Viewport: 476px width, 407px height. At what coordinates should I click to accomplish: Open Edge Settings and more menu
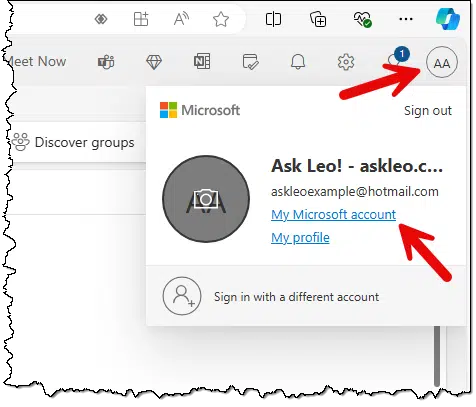pyautogui.click(x=406, y=19)
